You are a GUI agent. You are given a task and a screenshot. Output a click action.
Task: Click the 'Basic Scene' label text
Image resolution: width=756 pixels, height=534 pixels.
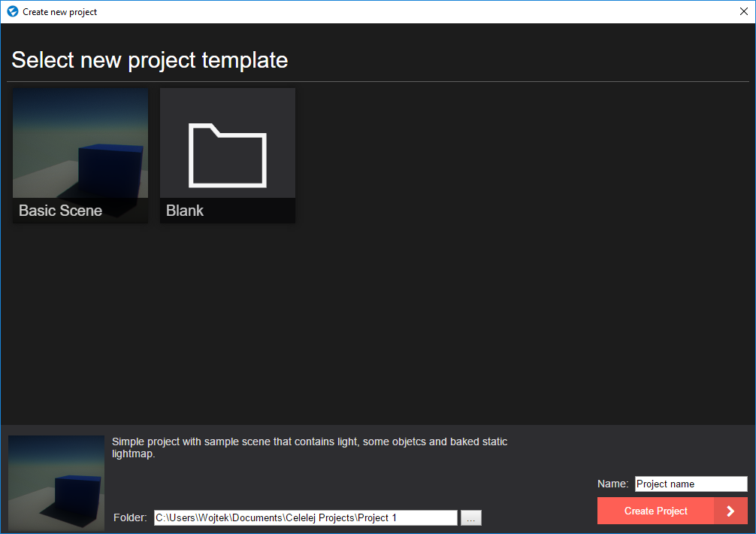point(60,211)
